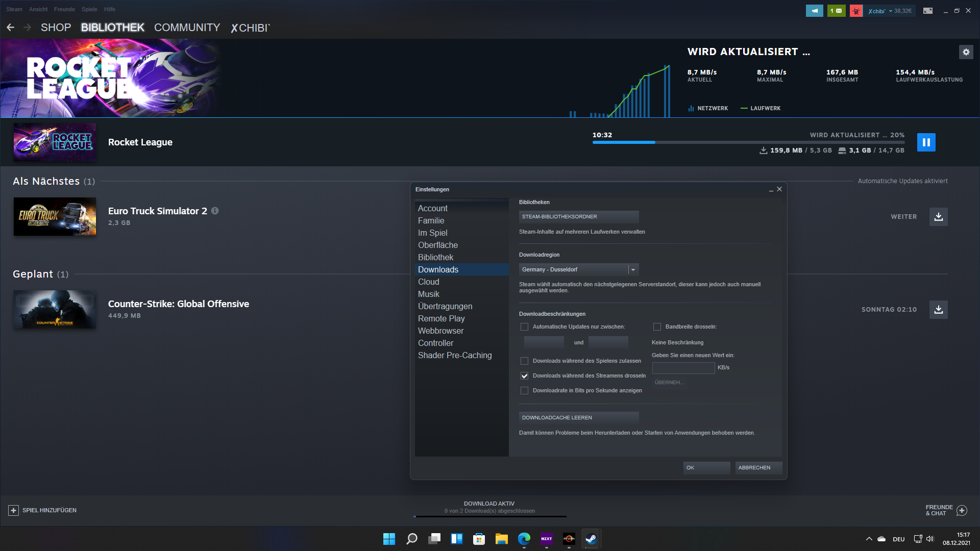The height and width of the screenshot is (551, 980).
Task: Click the Rocket League queue thumbnail
Action: (55, 142)
